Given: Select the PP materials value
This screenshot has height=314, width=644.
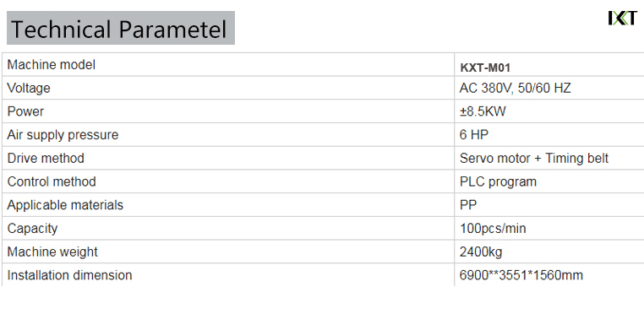Looking at the screenshot, I should pos(468,205).
